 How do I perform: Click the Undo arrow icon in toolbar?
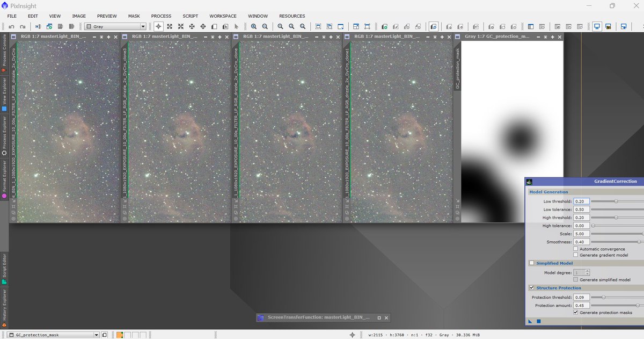pos(11,26)
